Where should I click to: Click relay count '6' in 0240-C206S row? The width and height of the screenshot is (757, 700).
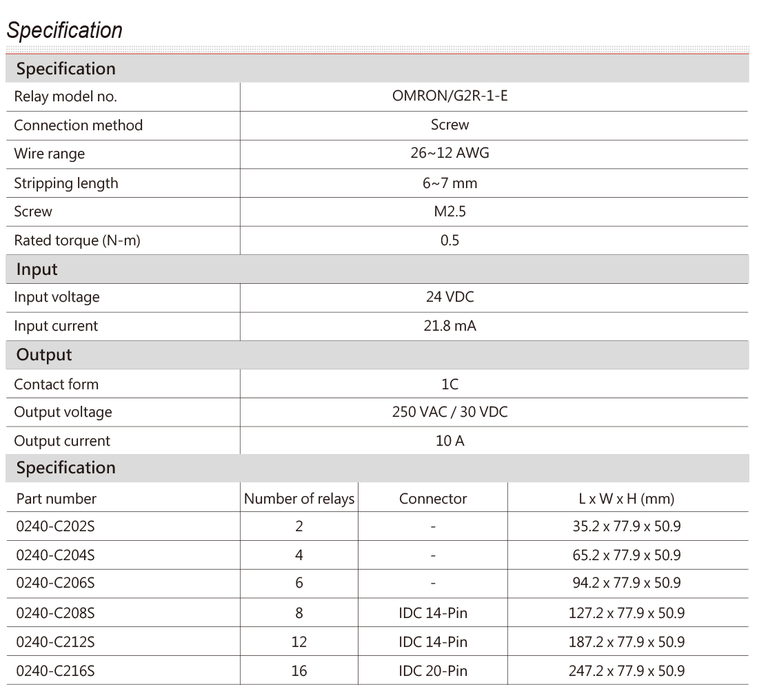(299, 584)
